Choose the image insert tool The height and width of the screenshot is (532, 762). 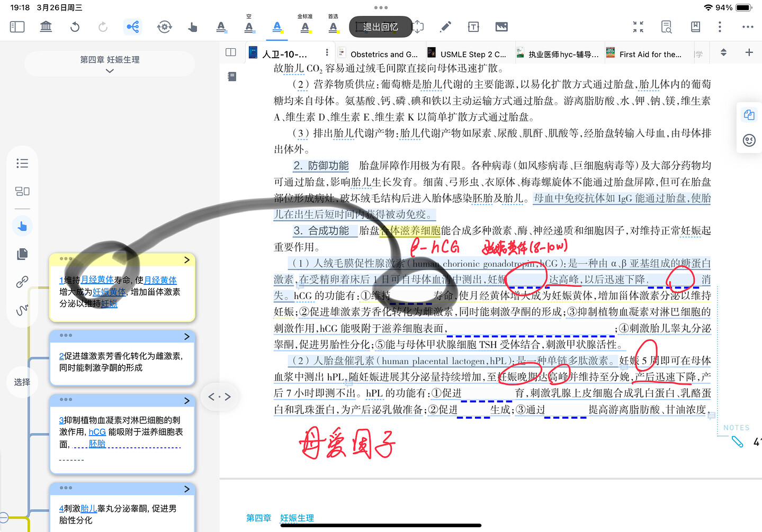501,26
